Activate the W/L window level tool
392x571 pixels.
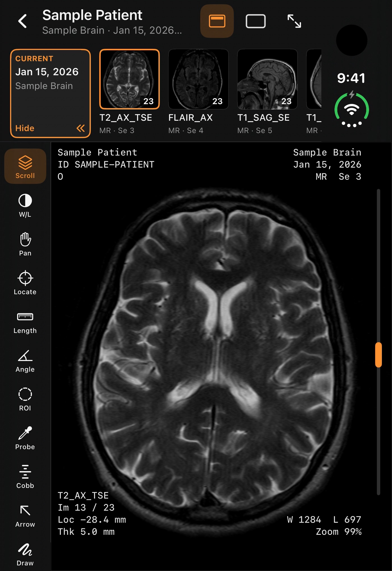tap(25, 205)
